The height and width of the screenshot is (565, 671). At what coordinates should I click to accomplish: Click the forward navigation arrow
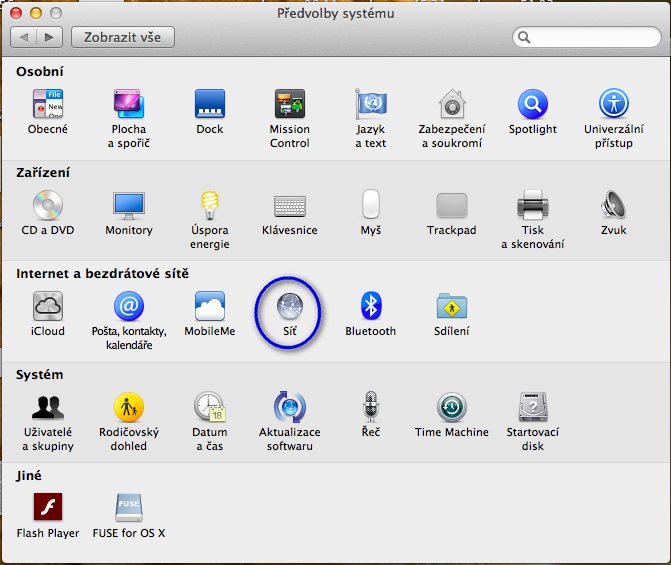pos(50,37)
